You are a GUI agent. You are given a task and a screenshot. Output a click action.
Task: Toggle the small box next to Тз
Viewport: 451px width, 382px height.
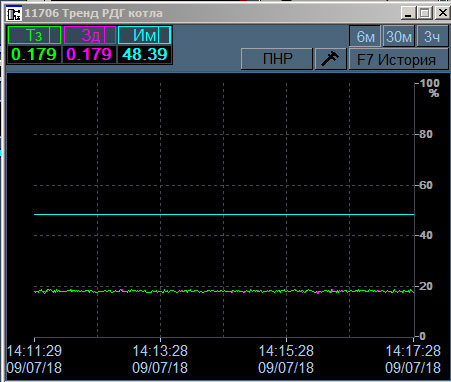[55, 35]
